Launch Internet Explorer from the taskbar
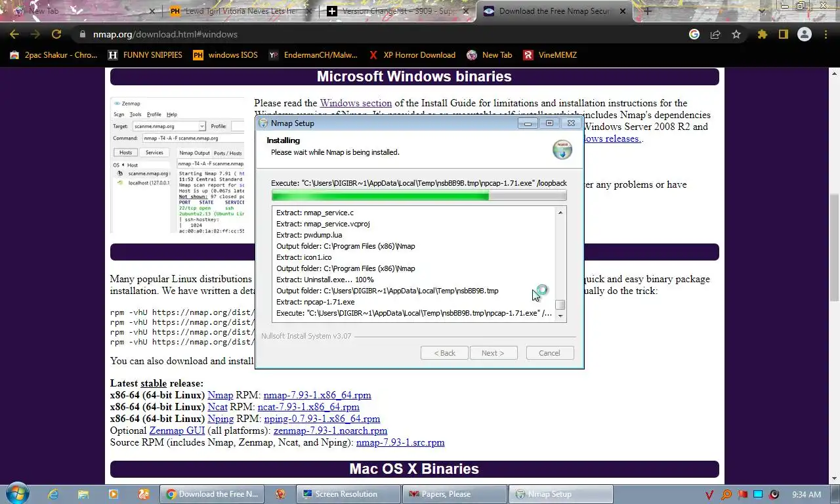 pos(54,494)
